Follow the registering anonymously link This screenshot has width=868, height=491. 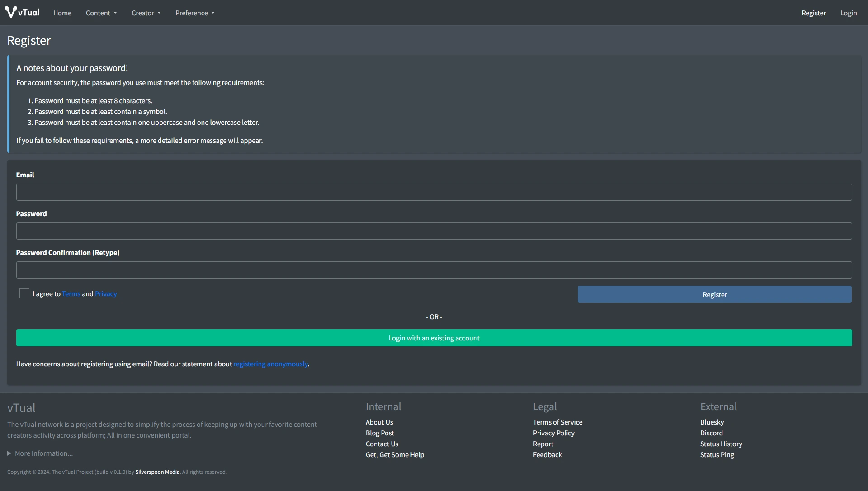click(270, 364)
